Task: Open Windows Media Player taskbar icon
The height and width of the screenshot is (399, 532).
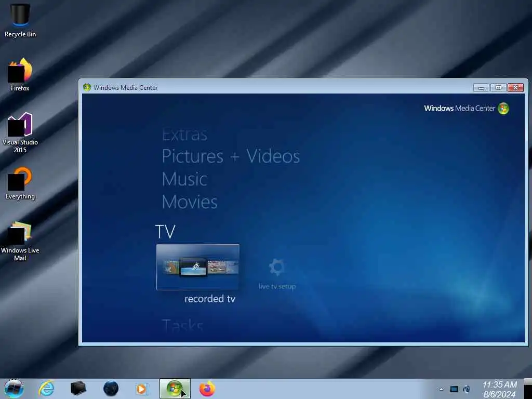Action: [x=142, y=389]
